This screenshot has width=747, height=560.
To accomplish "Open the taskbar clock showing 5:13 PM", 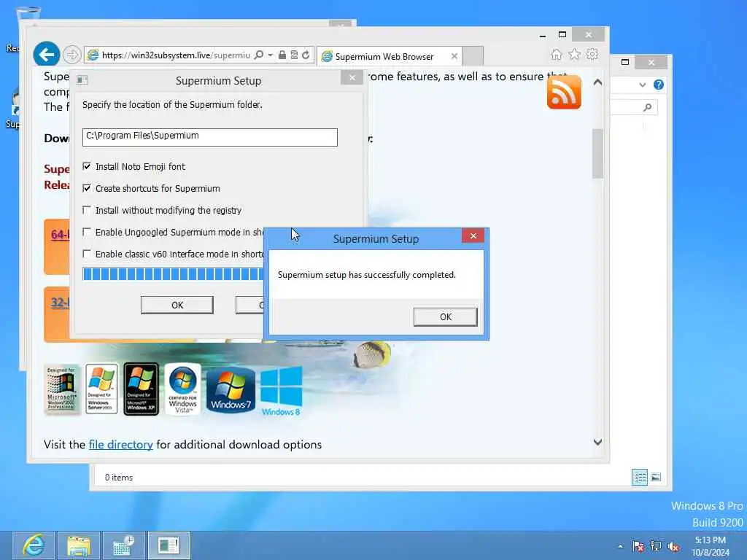I will click(711, 546).
